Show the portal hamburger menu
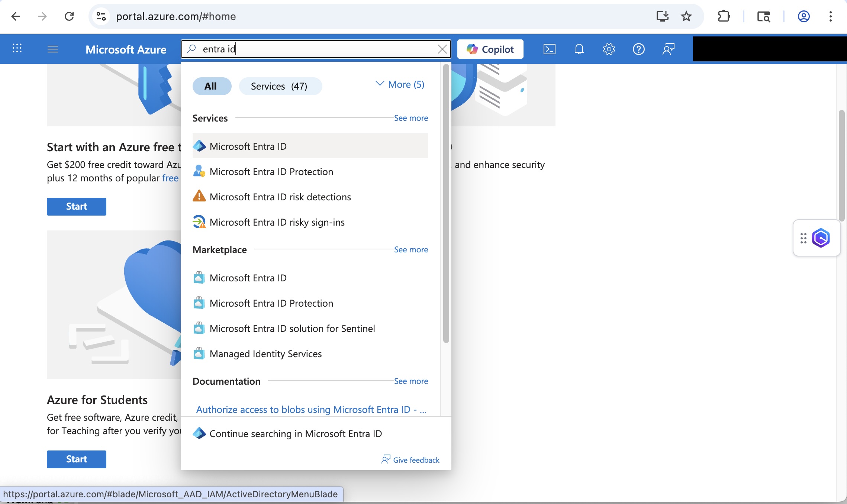 click(53, 49)
